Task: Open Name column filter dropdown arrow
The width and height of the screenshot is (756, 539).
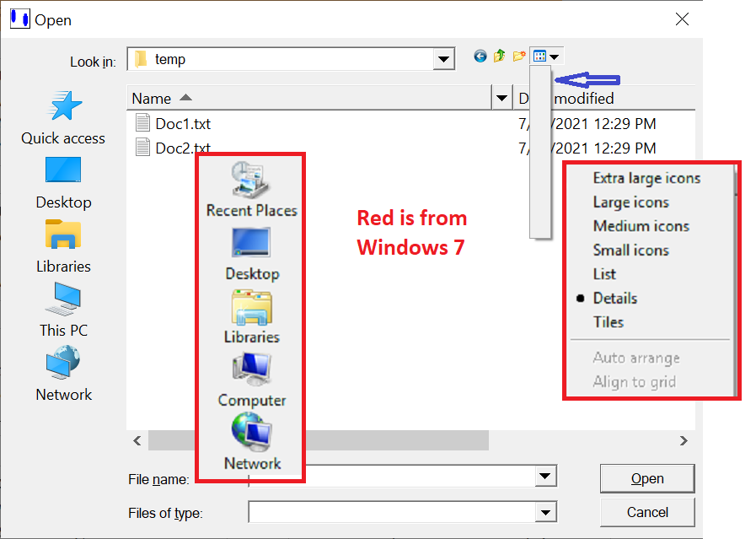Action: coord(501,99)
